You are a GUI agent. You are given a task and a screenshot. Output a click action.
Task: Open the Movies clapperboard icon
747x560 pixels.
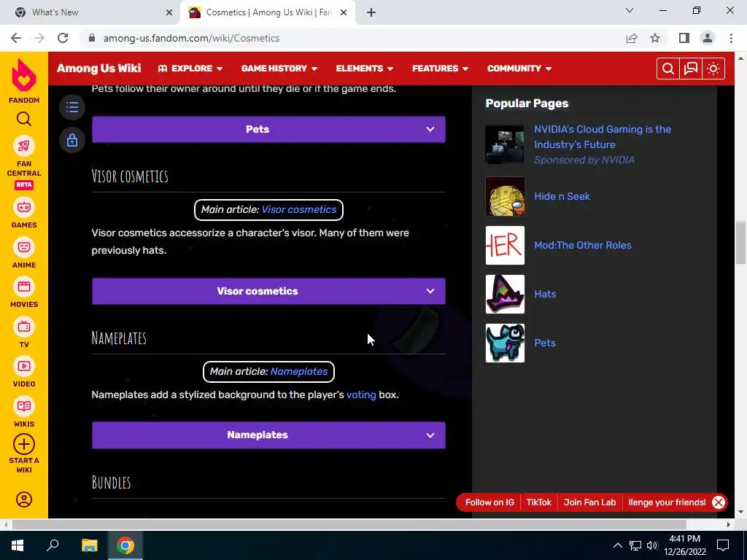pyautogui.click(x=24, y=287)
